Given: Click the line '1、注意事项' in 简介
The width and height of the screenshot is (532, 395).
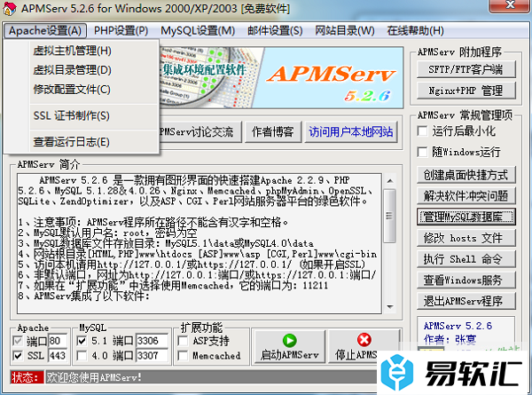Looking at the screenshot, I should (x=153, y=223).
